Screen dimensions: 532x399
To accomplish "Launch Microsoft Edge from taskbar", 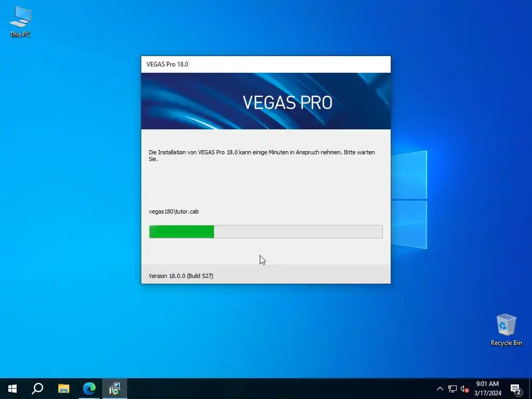I will point(89,389).
